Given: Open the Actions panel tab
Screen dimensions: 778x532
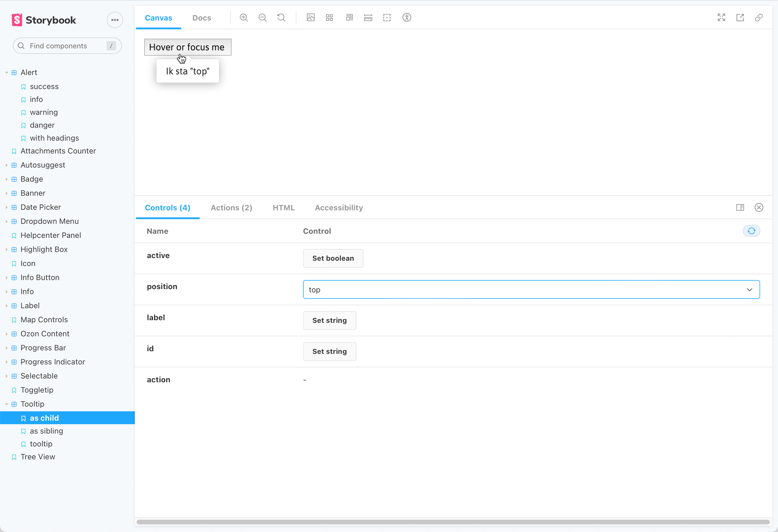Looking at the screenshot, I should 231,207.
